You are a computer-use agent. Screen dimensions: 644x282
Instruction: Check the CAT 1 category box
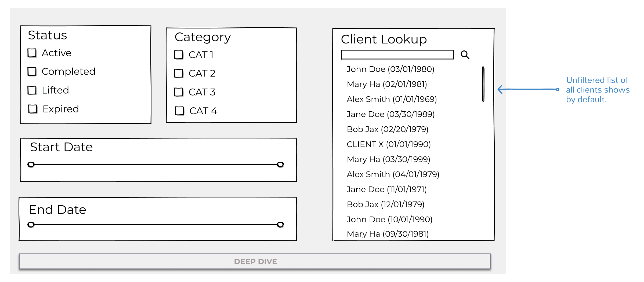179,55
